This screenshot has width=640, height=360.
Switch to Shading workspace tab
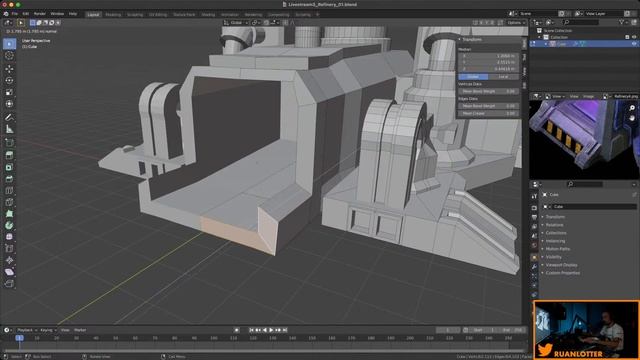(x=208, y=14)
